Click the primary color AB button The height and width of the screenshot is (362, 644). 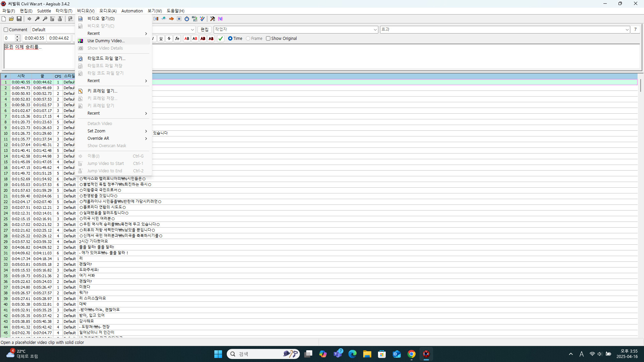click(187, 39)
